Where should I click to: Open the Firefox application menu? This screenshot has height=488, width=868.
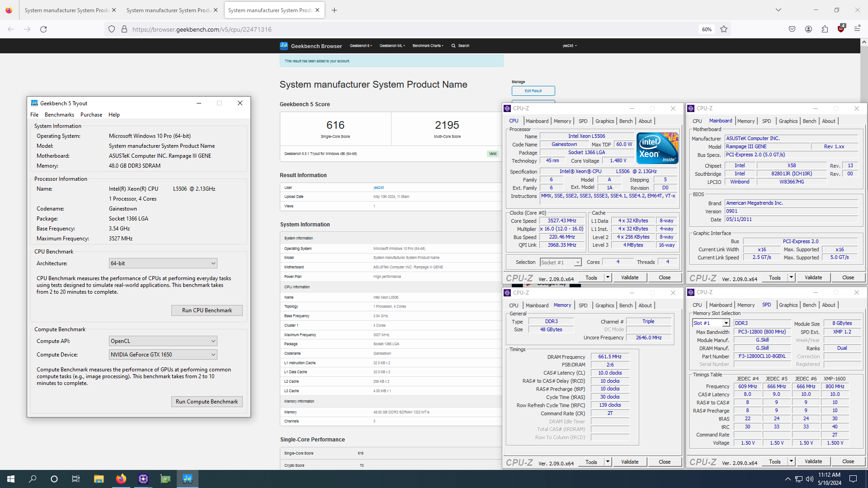click(857, 29)
